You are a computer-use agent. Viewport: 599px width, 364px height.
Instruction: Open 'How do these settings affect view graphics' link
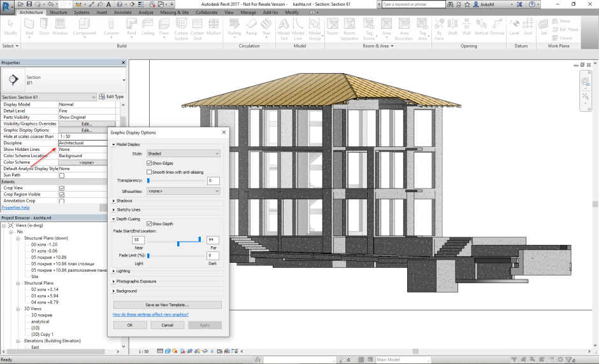click(150, 314)
